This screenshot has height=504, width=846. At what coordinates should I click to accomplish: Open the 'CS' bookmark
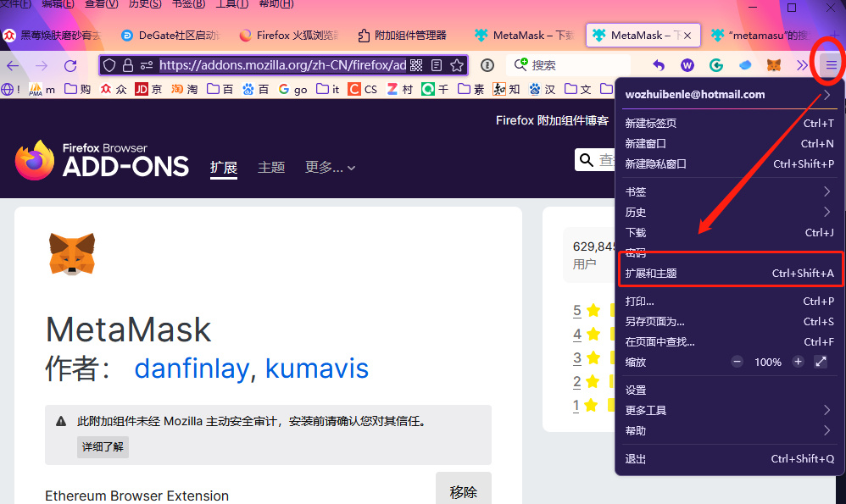tap(363, 89)
